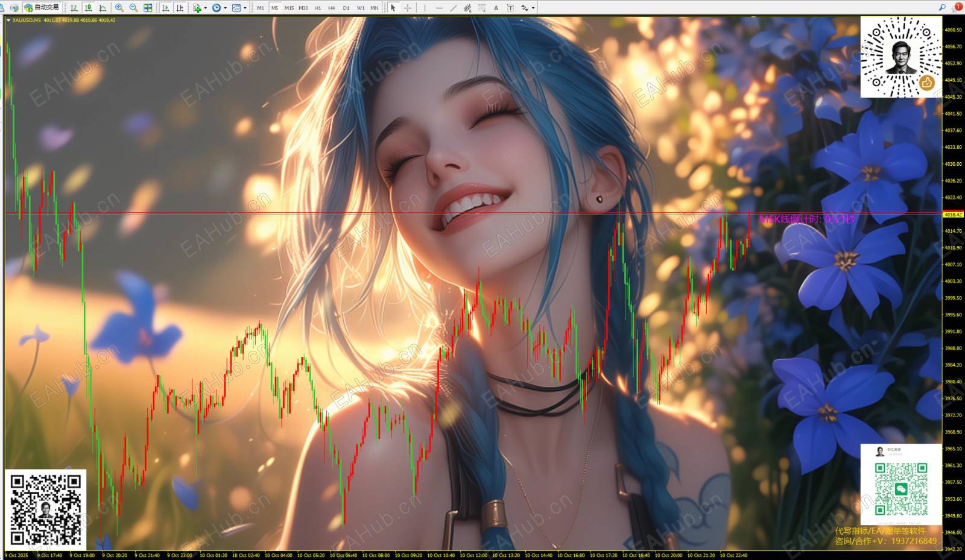The image size is (965, 560).
Task: Select the arrows drawing tool
Action: tap(525, 8)
